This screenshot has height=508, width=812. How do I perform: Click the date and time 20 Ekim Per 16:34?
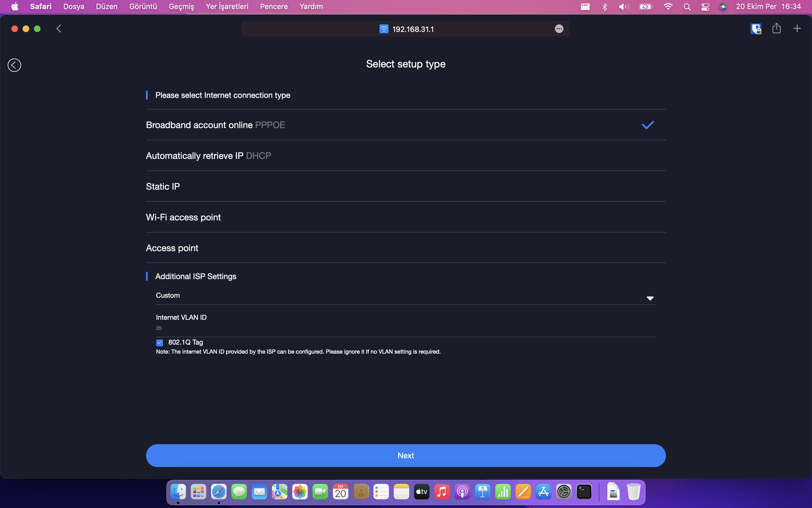click(768, 6)
